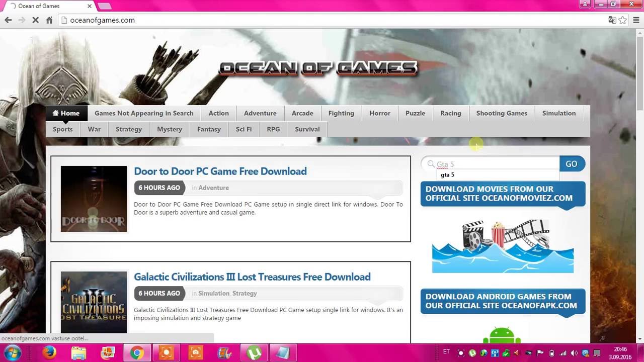Click the browser forward arrow
Screen dimensions: 644x362
(x=22, y=20)
